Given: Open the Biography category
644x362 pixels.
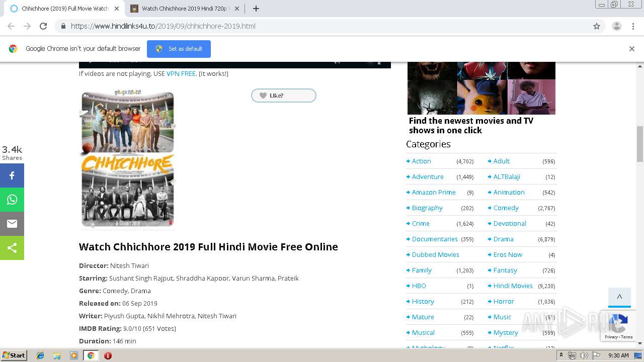Looking at the screenshot, I should pyautogui.click(x=427, y=208).
